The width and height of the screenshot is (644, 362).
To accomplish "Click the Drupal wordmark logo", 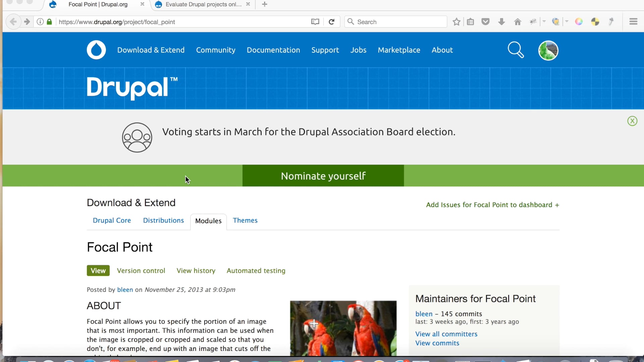I will tap(132, 88).
